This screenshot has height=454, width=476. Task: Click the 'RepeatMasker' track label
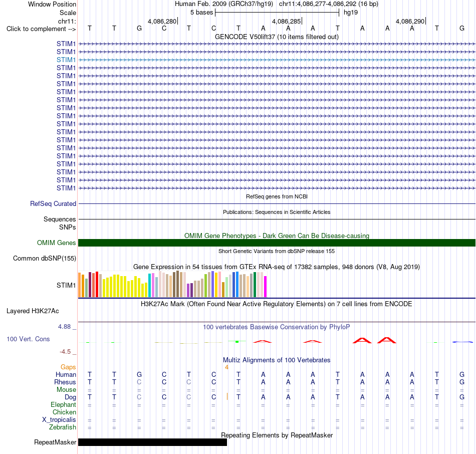point(55,442)
